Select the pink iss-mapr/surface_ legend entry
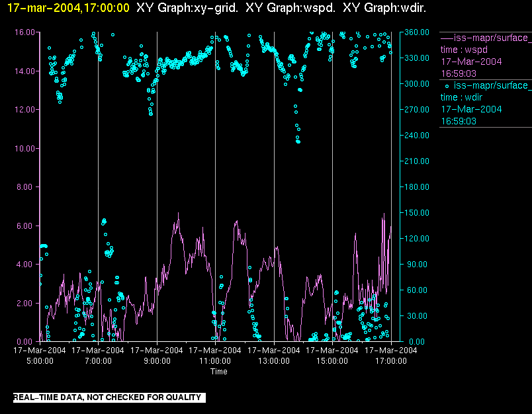The width and height of the screenshot is (532, 414). click(486, 38)
